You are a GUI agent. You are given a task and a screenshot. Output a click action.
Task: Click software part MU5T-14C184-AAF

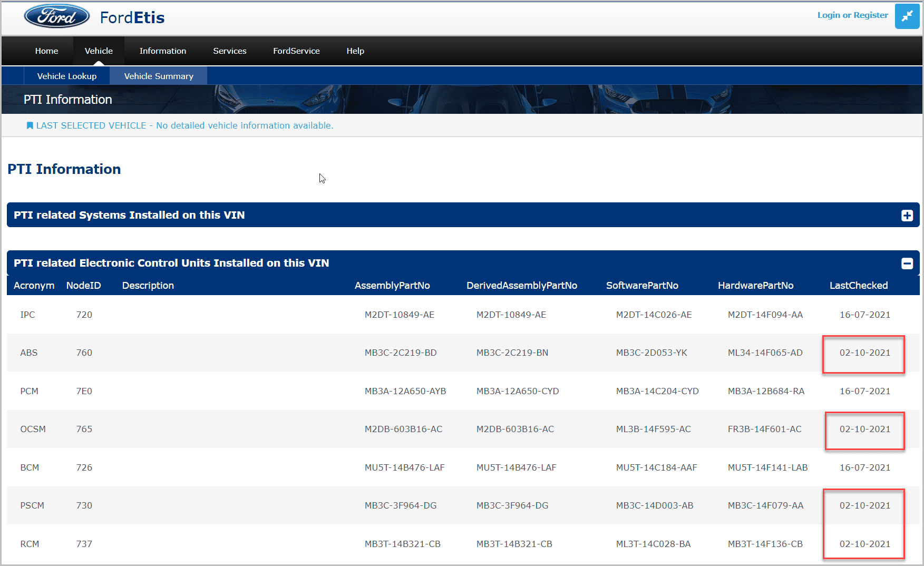[x=657, y=467]
